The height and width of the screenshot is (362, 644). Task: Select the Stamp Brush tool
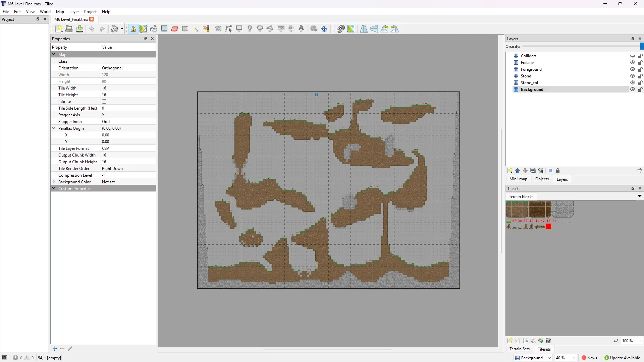(133, 29)
